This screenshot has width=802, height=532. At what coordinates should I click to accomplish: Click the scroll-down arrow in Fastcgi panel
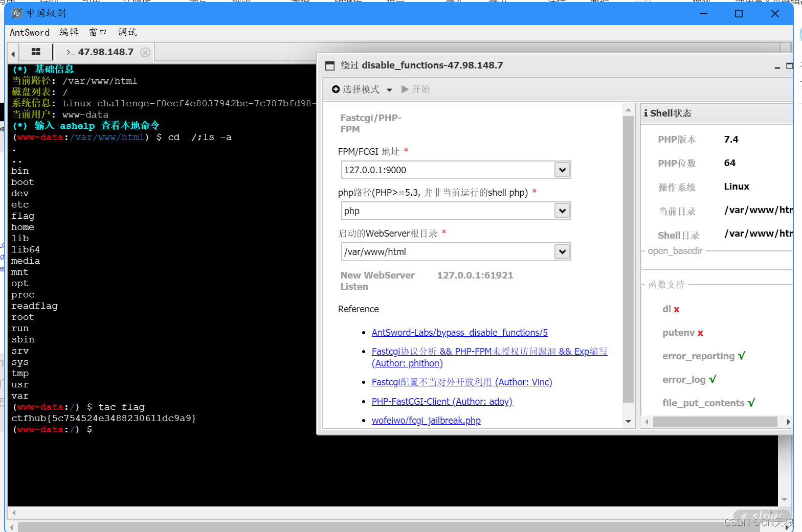click(628, 422)
